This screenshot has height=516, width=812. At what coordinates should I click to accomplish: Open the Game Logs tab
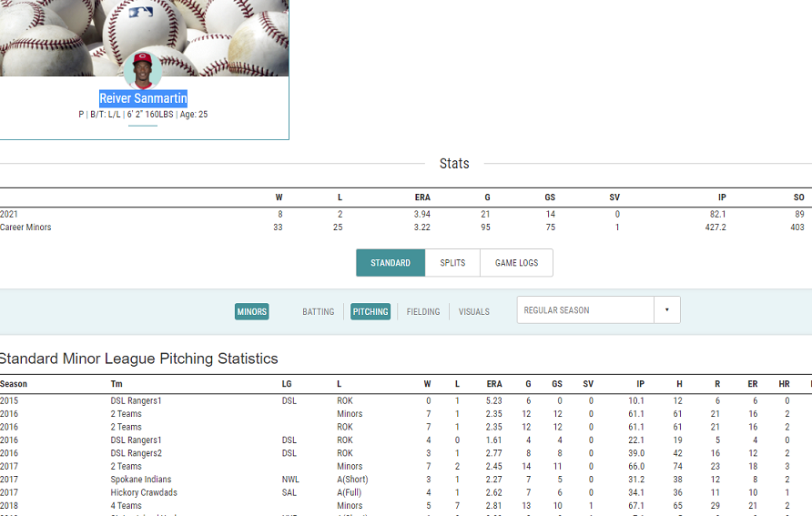pyautogui.click(x=516, y=263)
